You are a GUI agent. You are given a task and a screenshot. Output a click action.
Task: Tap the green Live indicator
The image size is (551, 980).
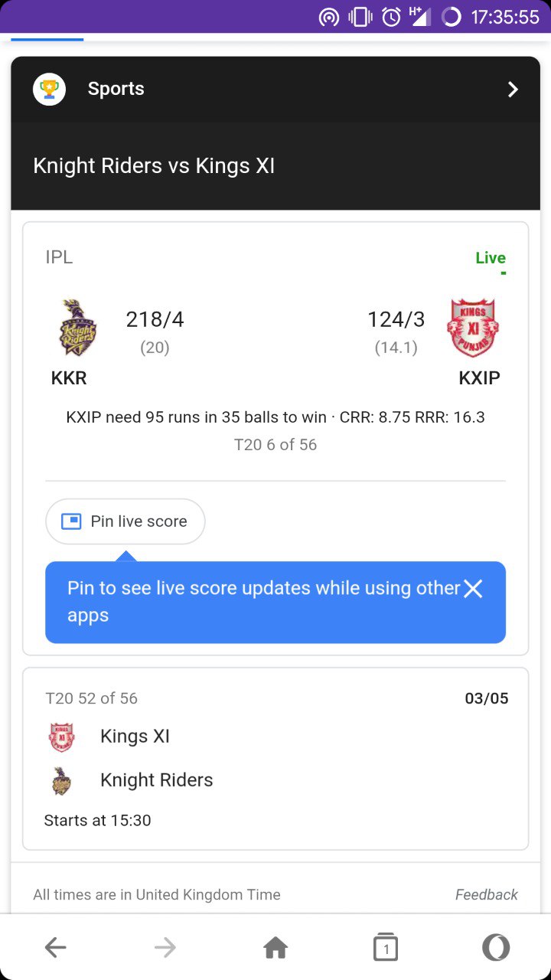(x=491, y=258)
